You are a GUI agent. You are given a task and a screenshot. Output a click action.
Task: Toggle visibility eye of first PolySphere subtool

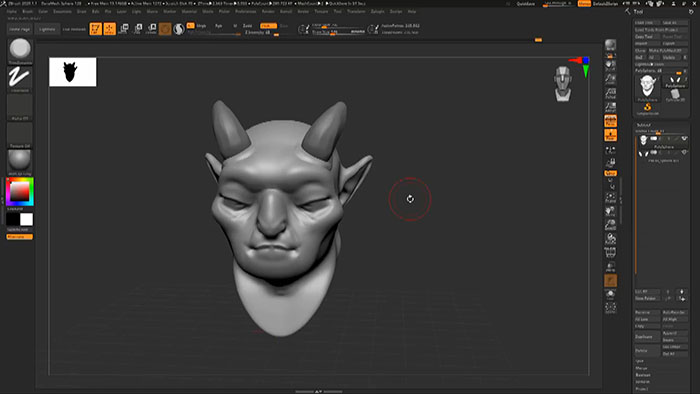[684, 139]
